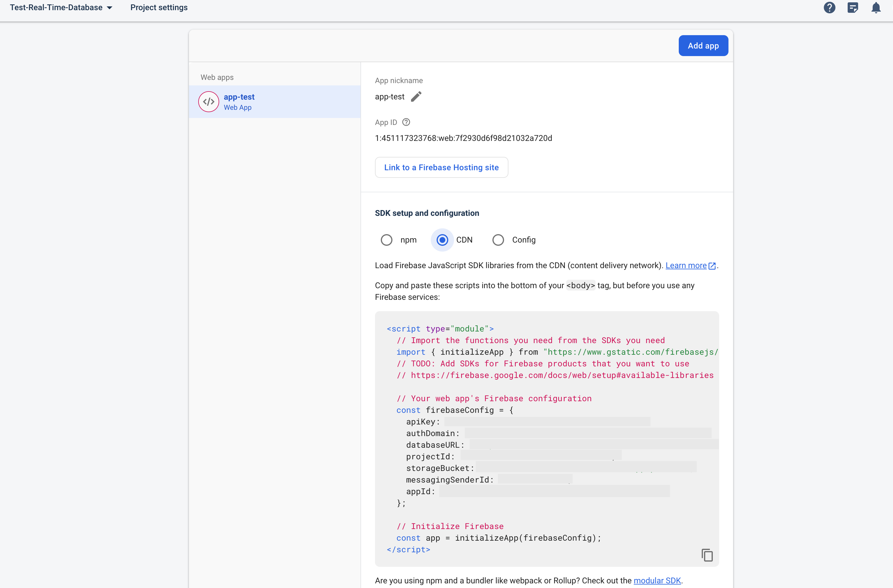Edit app nickname with pencil icon
The image size is (893, 588).
(416, 96)
